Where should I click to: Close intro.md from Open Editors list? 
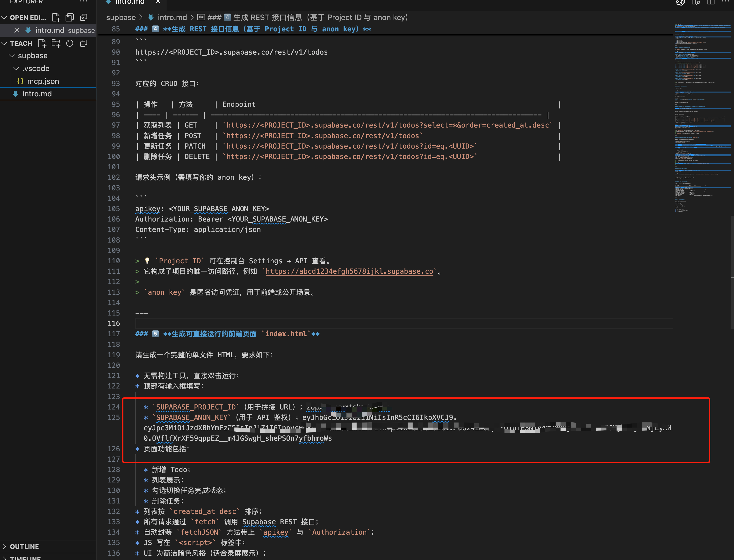[17, 30]
